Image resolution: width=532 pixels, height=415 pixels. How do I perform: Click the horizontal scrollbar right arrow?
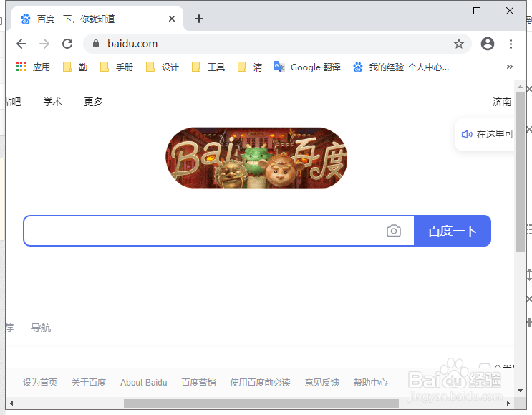(x=508, y=403)
